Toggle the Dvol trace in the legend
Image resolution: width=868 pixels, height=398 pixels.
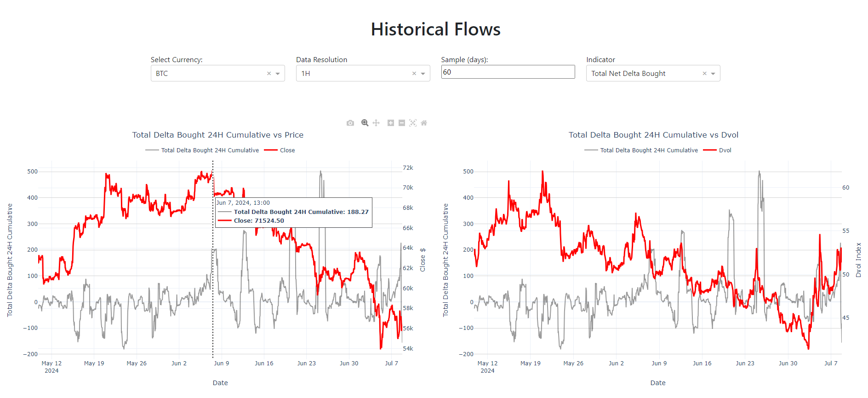(717, 150)
